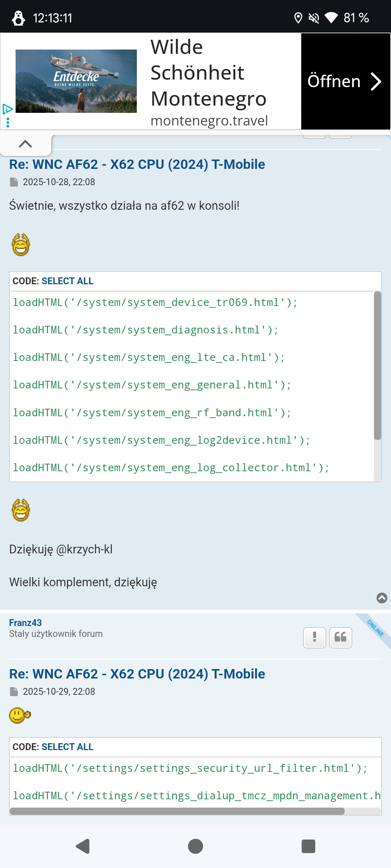Tap the scroll-to-top arrow icon under first post
Viewport: 391px width, 868px height.
[x=382, y=598]
